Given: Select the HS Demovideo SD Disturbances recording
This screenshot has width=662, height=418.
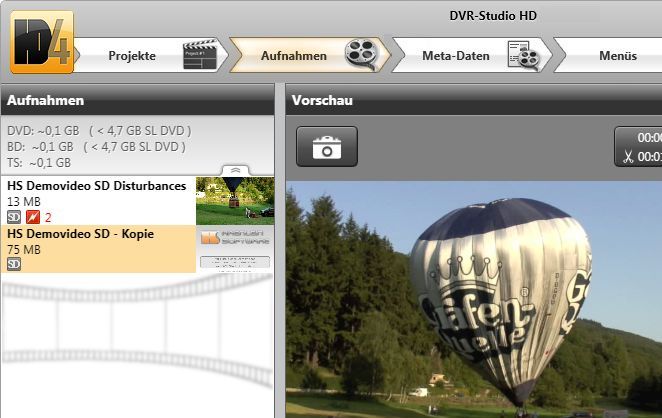Looking at the screenshot, I should coord(138,201).
